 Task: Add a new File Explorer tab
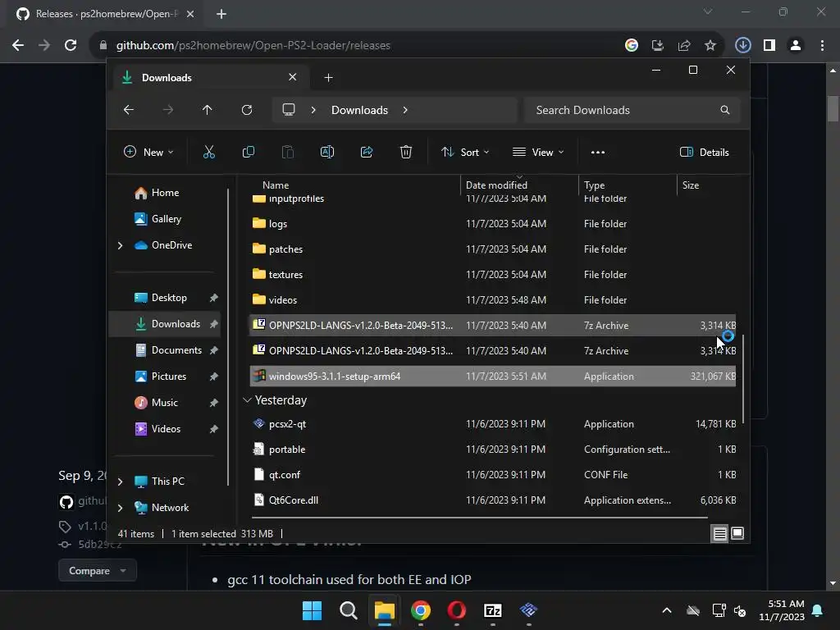(x=328, y=78)
